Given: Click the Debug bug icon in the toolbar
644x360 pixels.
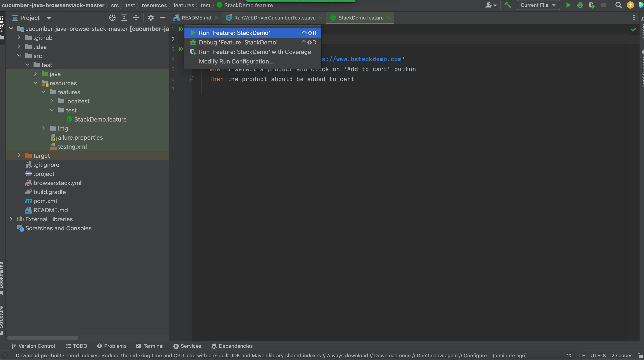Looking at the screenshot, I should (x=580, y=5).
